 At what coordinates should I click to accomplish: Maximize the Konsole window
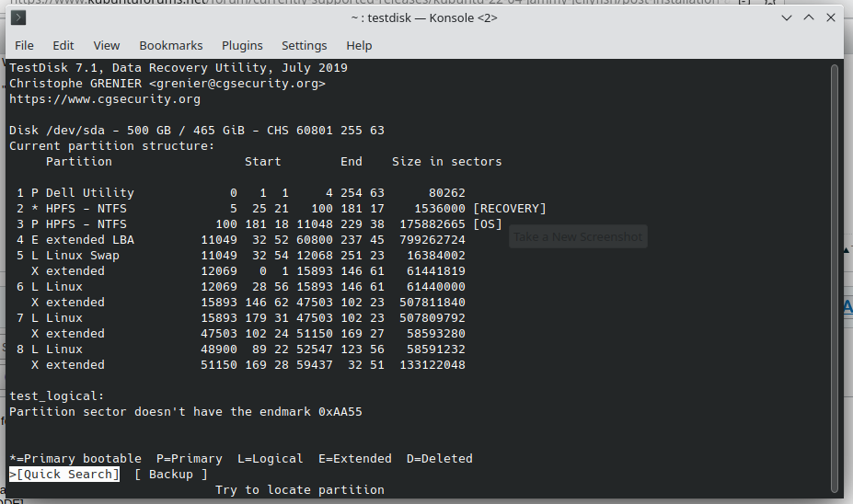807,17
